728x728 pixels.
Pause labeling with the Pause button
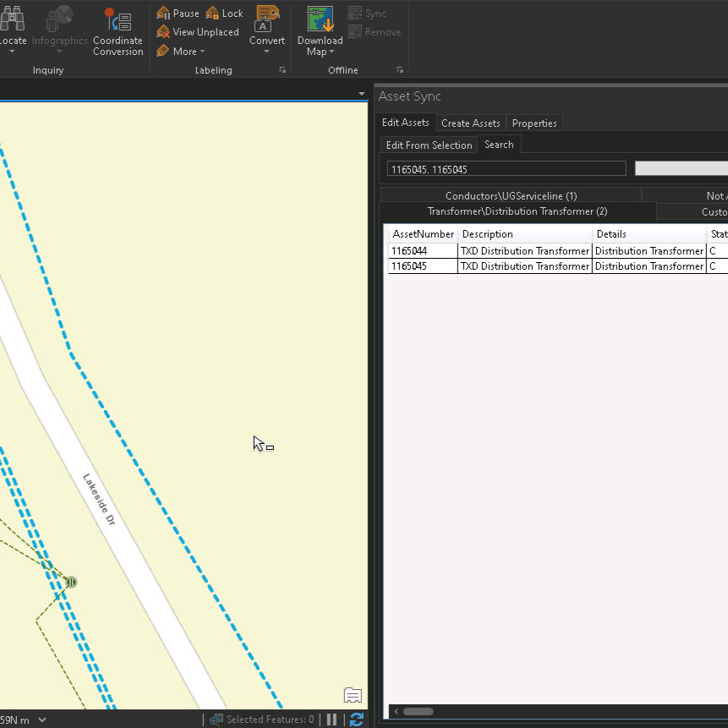pos(178,14)
